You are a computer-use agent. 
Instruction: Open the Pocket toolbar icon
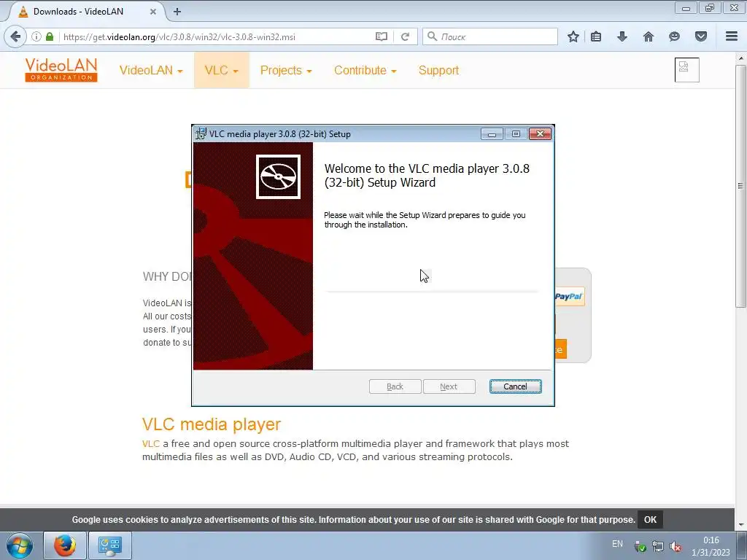click(701, 36)
